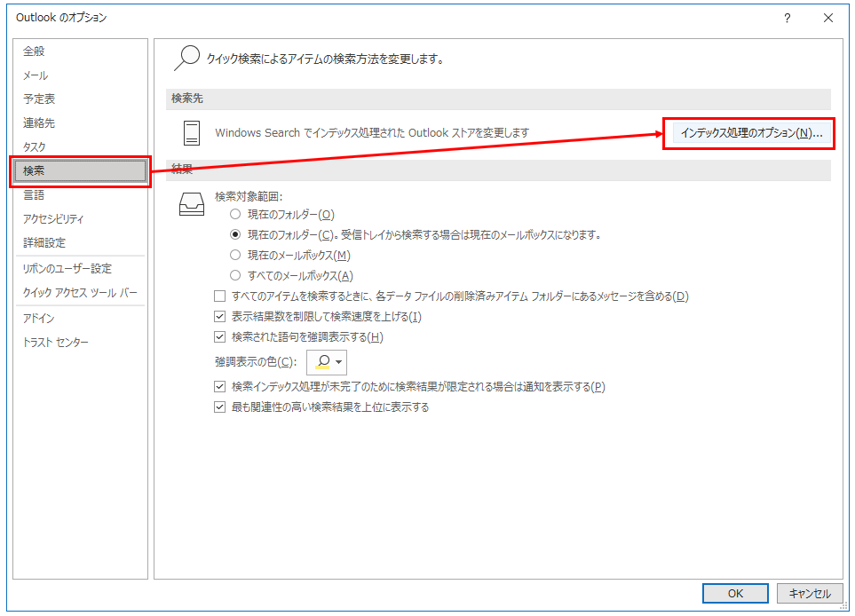
Task: Open アクセシビリティ options category
Action: pos(80,218)
